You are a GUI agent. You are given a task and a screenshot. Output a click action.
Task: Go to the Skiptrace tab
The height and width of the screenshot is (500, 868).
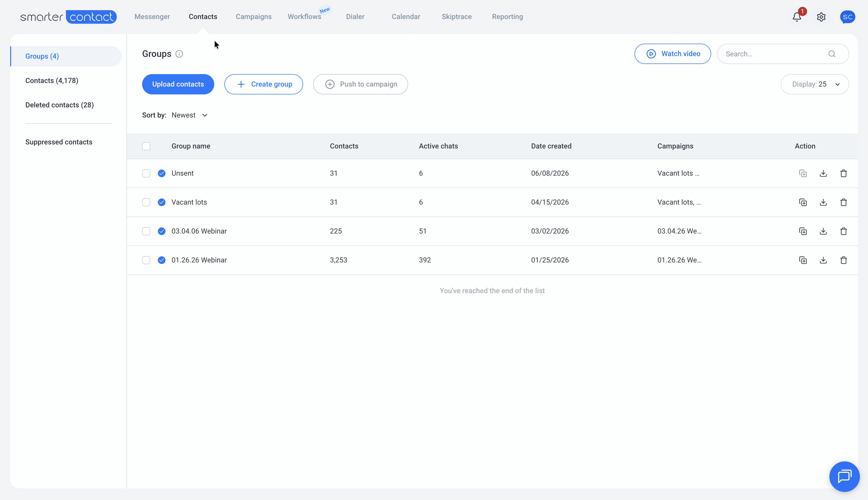tap(457, 16)
